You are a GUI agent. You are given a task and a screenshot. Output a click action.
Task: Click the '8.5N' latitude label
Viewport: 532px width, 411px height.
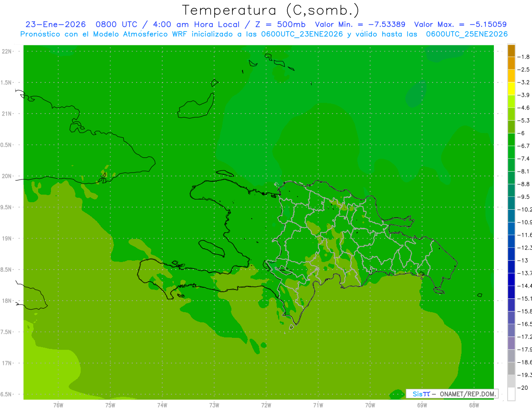tap(7, 270)
